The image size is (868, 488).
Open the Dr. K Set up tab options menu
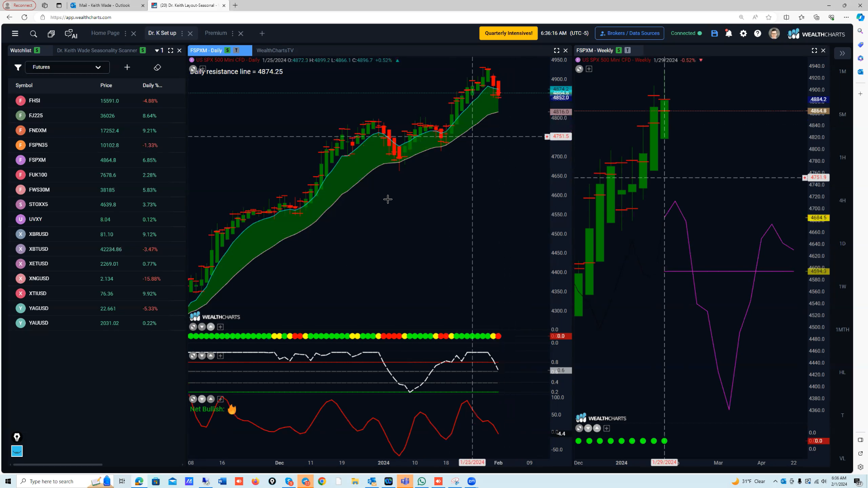click(182, 33)
